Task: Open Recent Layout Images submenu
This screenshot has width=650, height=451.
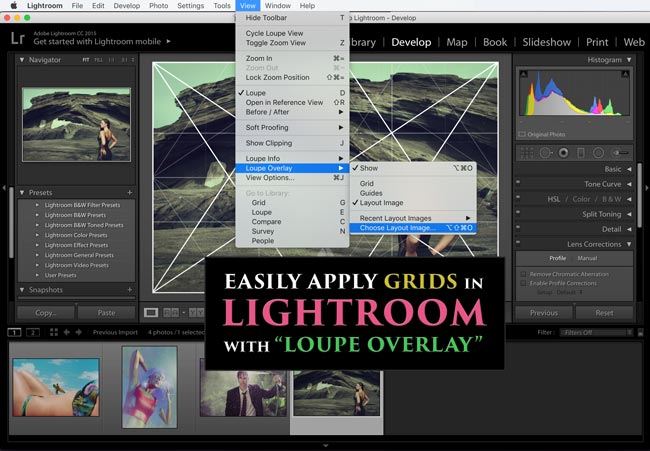Action: point(413,218)
